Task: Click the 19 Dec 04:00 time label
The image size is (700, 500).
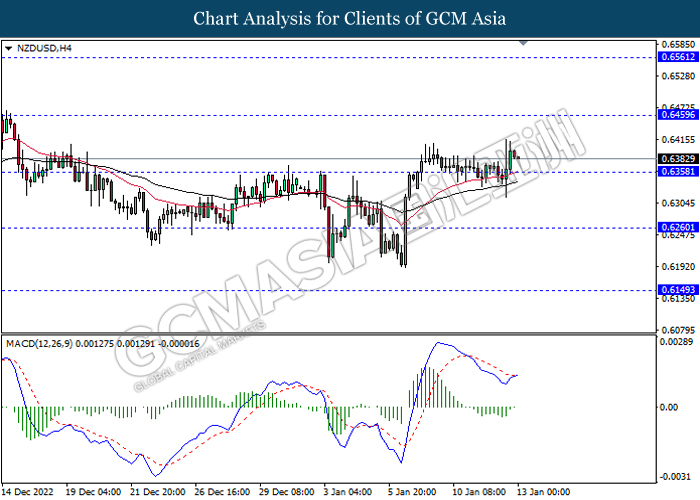Action: [93, 492]
